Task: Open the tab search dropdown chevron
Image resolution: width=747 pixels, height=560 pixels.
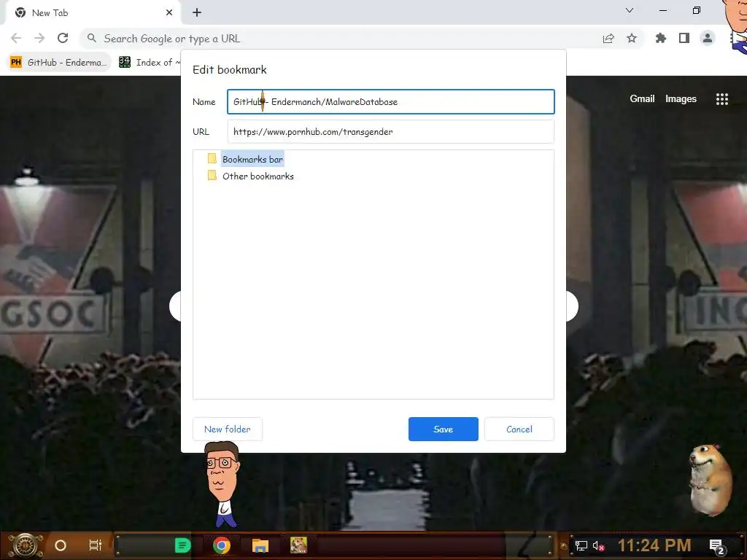Action: 630,10
